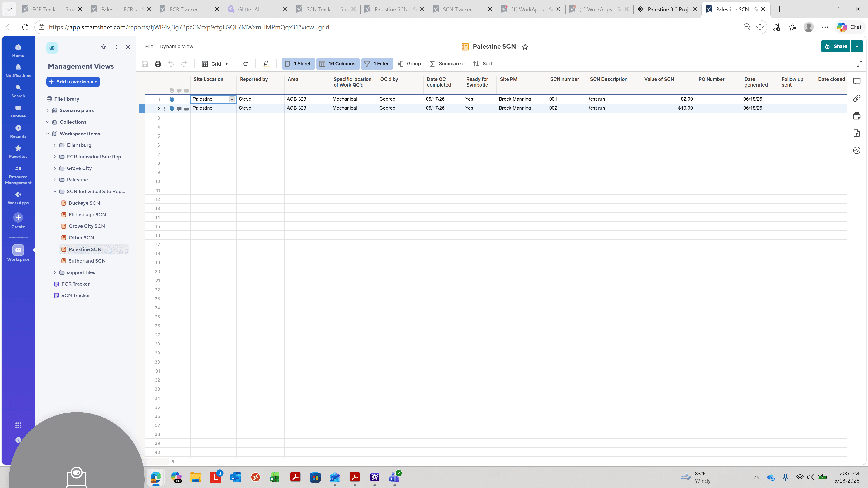This screenshot has height=488, width=868.
Task: Open the Site Location cell dropdown arrow
Action: tap(232, 99)
